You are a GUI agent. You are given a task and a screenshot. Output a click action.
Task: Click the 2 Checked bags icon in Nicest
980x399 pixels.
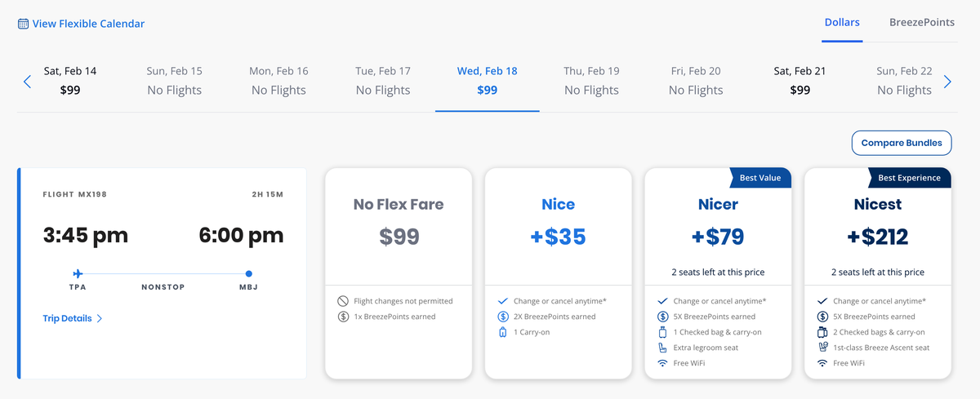pos(822,332)
